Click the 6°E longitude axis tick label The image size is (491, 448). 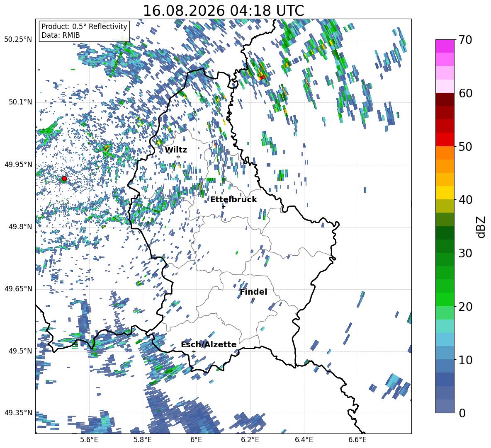click(196, 440)
